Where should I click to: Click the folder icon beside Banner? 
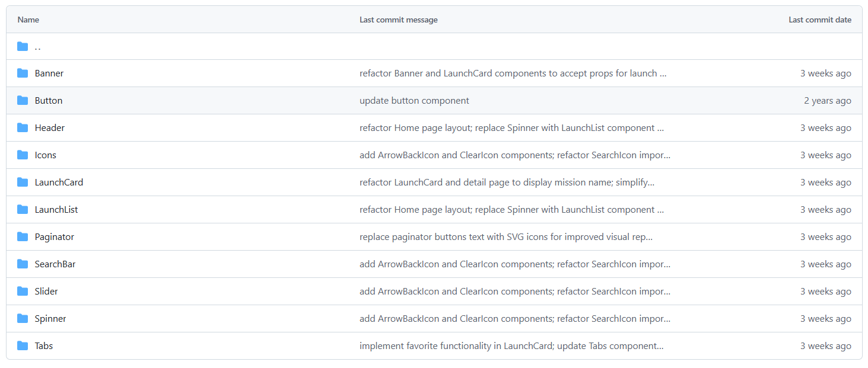coord(23,73)
